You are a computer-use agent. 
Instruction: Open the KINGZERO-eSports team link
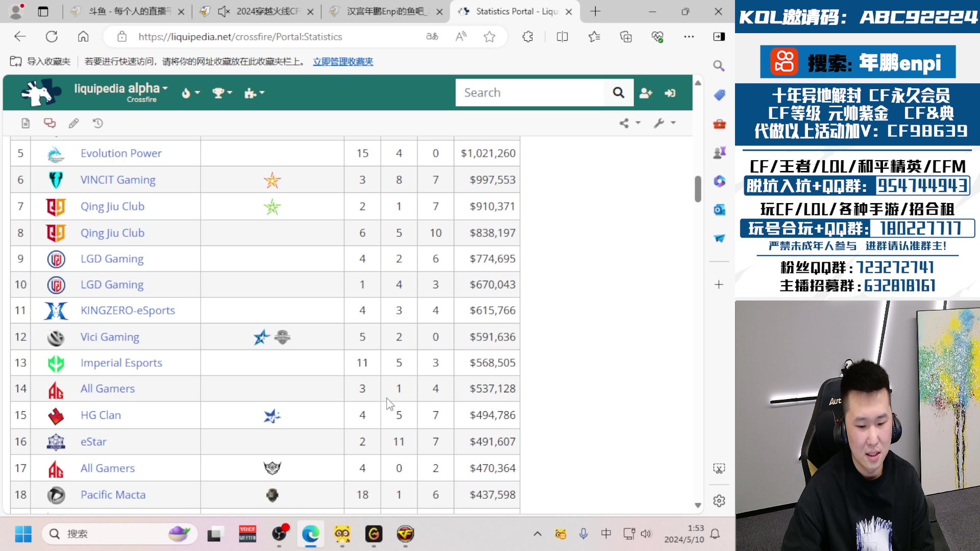coord(128,310)
